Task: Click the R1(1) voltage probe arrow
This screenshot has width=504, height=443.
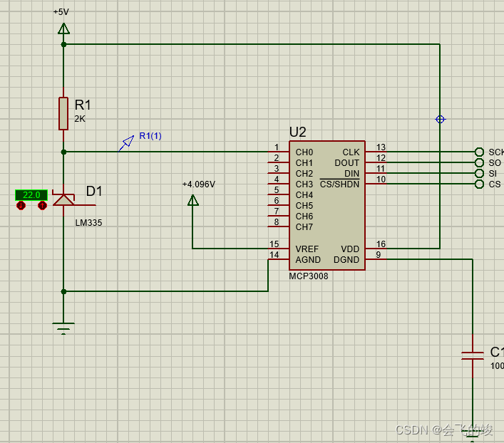Action: point(126,143)
